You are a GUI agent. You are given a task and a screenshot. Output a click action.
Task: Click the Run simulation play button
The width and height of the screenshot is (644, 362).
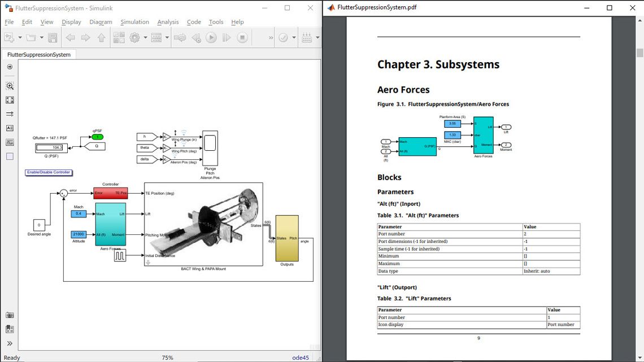pos(211,38)
